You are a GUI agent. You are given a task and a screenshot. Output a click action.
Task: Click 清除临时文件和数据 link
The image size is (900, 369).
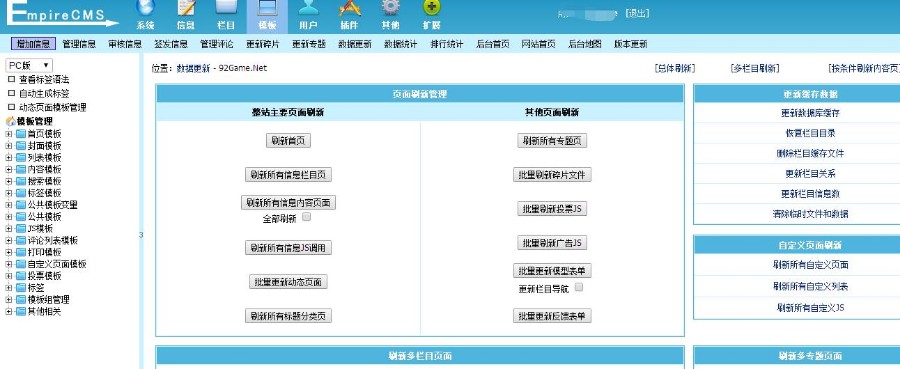point(810,213)
